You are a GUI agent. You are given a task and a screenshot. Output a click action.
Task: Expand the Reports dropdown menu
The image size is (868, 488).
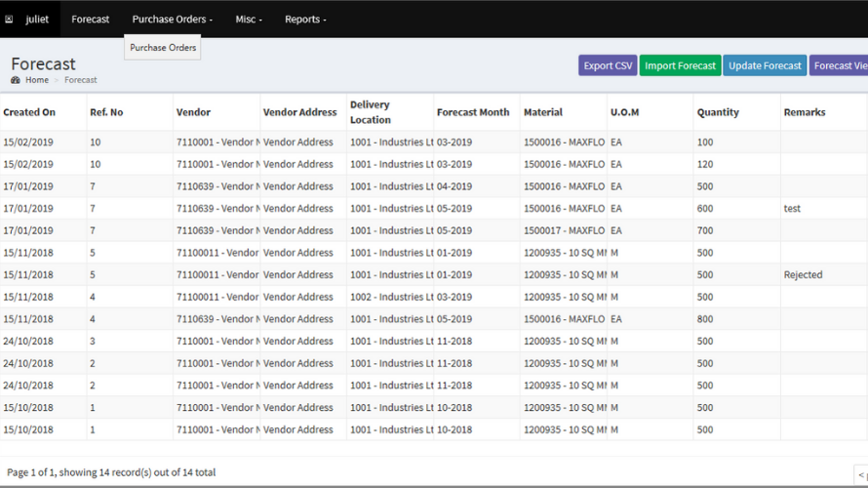point(305,20)
